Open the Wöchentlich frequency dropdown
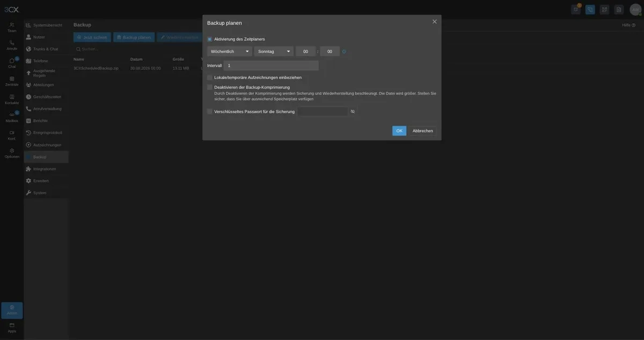Image resolution: width=644 pixels, height=340 pixels. tap(230, 52)
